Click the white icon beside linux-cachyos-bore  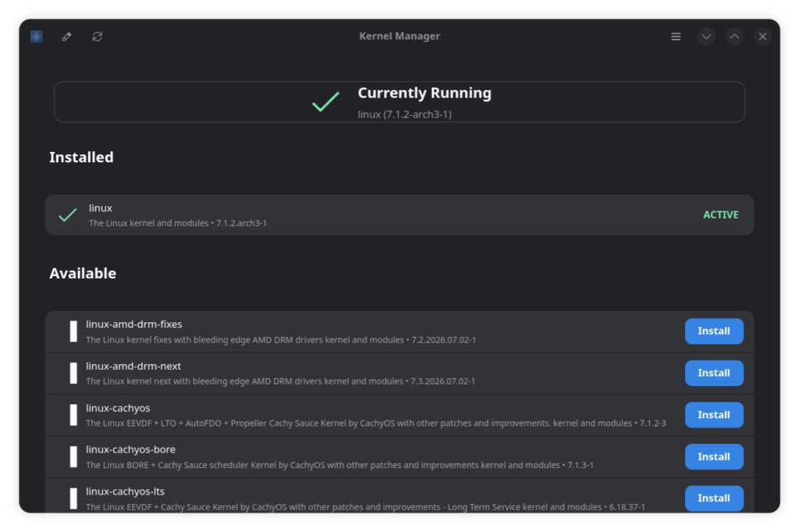tap(73, 457)
